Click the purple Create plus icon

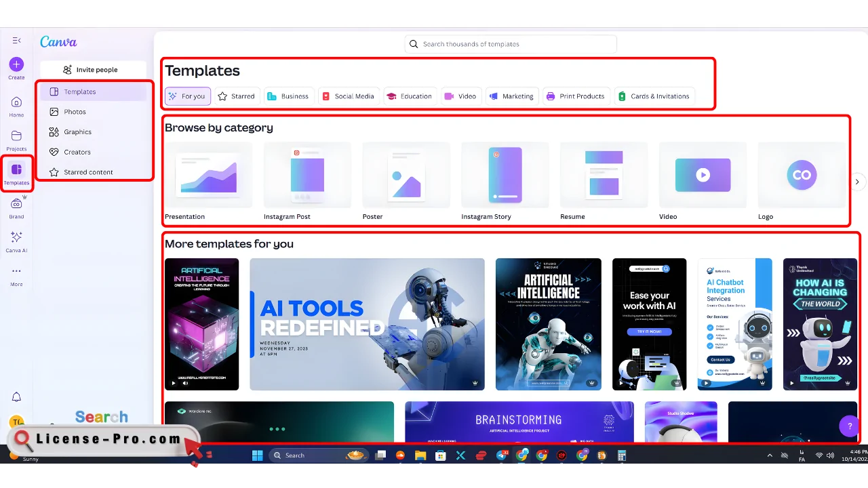coord(16,64)
